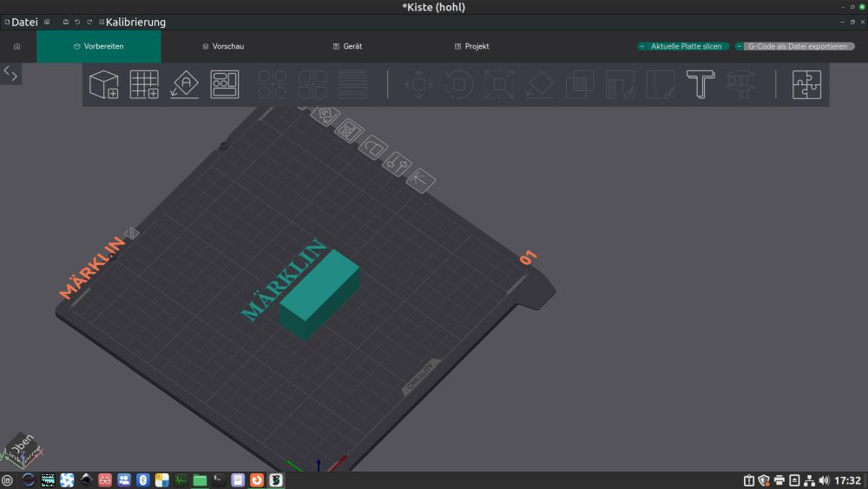The image size is (868, 489).
Task: Open the Assembly view puzzle icon
Action: pos(806,84)
